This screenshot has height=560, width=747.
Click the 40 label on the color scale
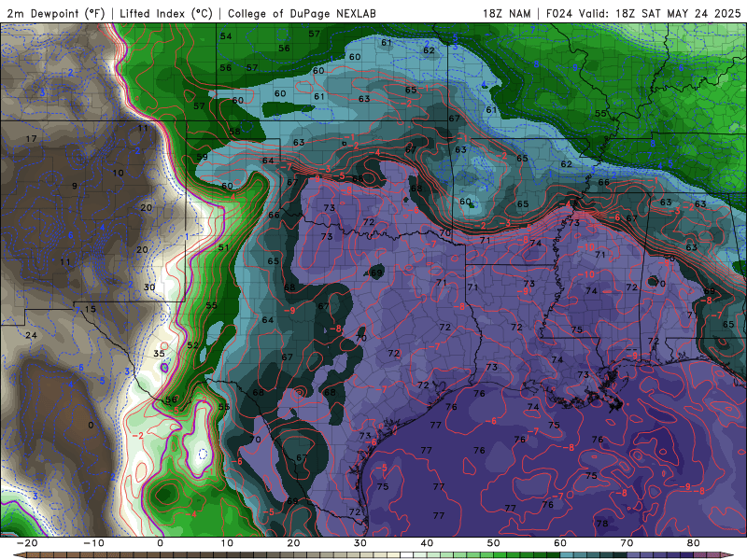(427, 543)
